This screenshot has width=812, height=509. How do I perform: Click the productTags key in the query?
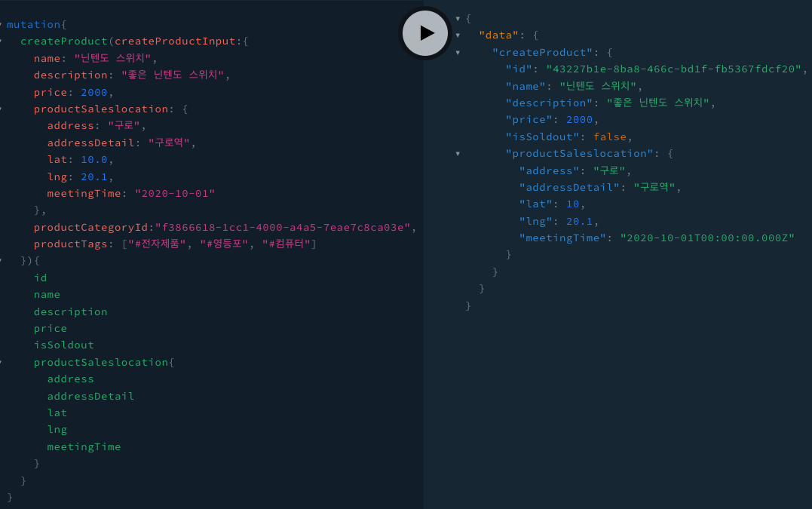click(x=70, y=244)
